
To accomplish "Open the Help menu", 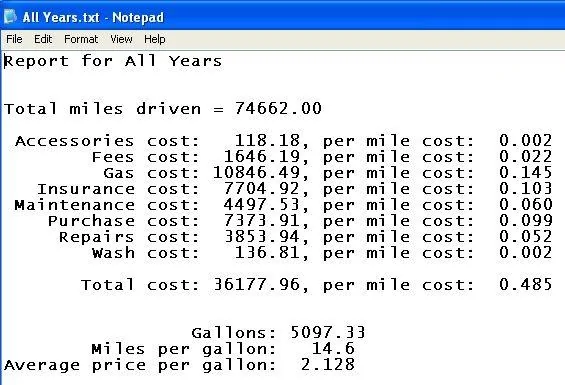I will click(155, 39).
